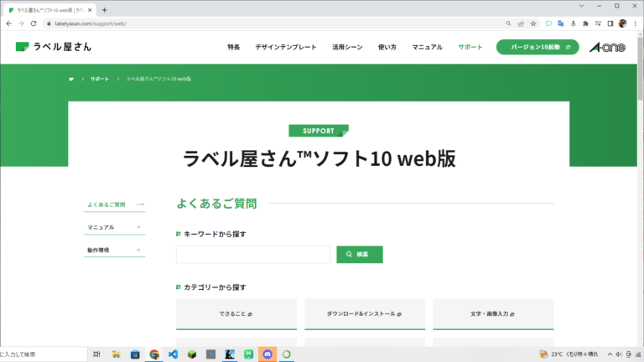
Task: Open the Chrome three-dot menu
Action: point(635,23)
